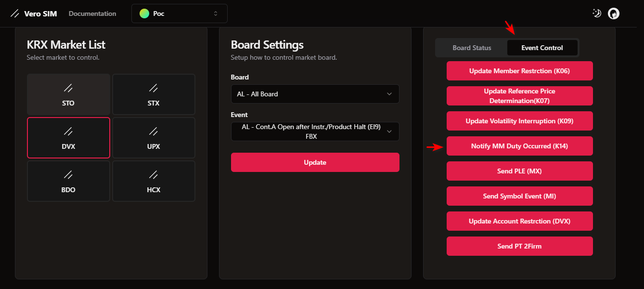Click Update Reference Price Determination(K07)
Image resolution: width=644 pixels, height=289 pixels.
click(x=519, y=96)
